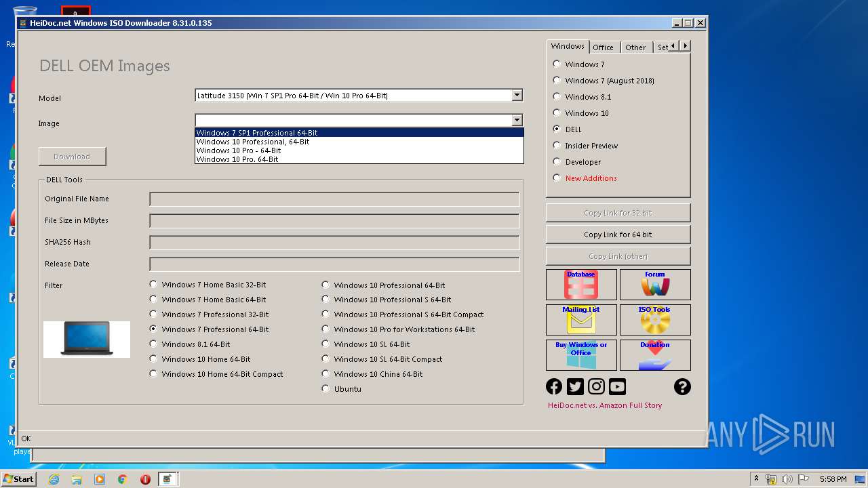Open HeiDoc.net vs. Amazon Full Story link

pos(605,405)
